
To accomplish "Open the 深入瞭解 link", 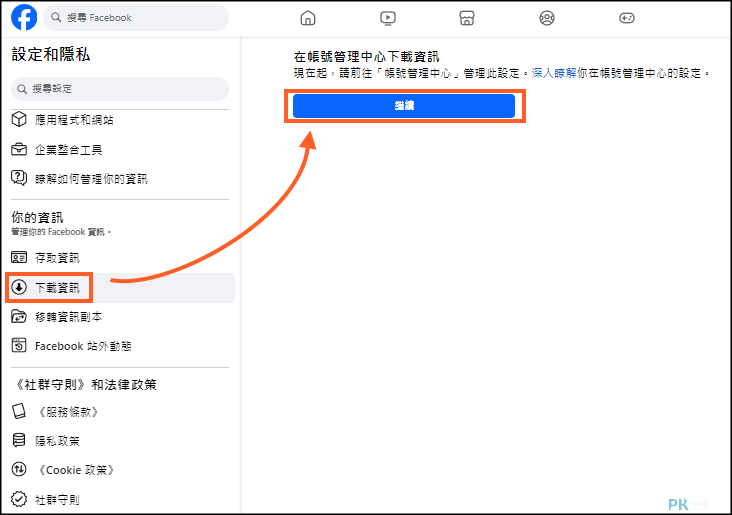I will pos(554,73).
